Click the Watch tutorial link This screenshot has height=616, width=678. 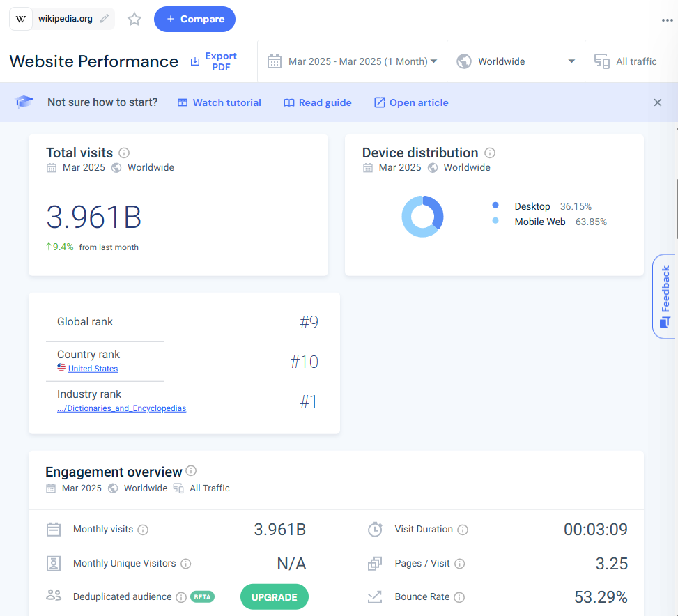pyautogui.click(x=219, y=102)
